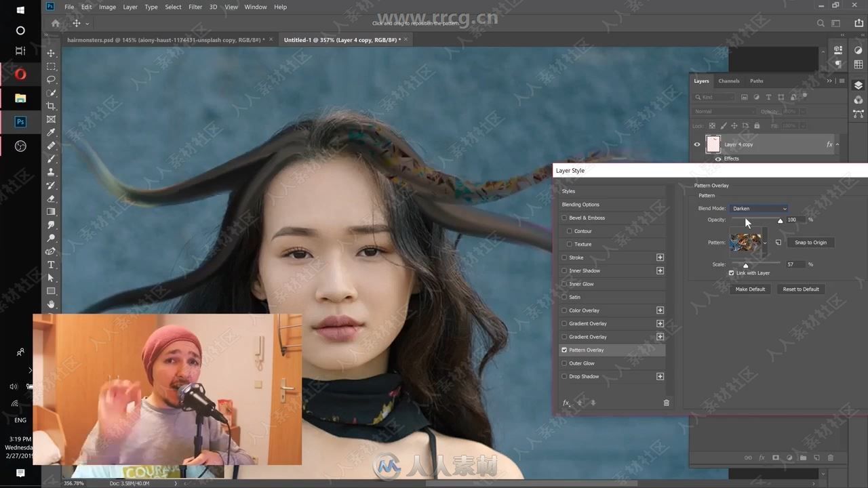The height and width of the screenshot is (488, 868).
Task: Click the Snap to Origin button
Action: (810, 243)
